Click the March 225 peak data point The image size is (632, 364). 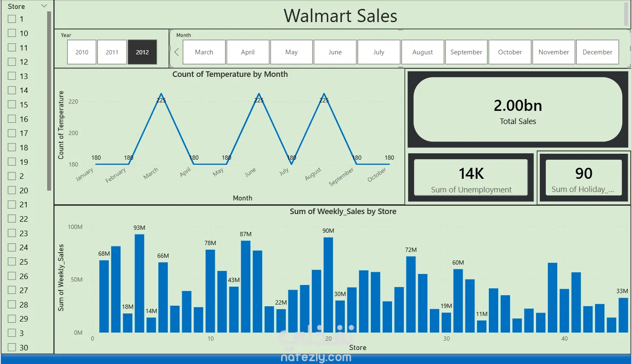(x=161, y=94)
